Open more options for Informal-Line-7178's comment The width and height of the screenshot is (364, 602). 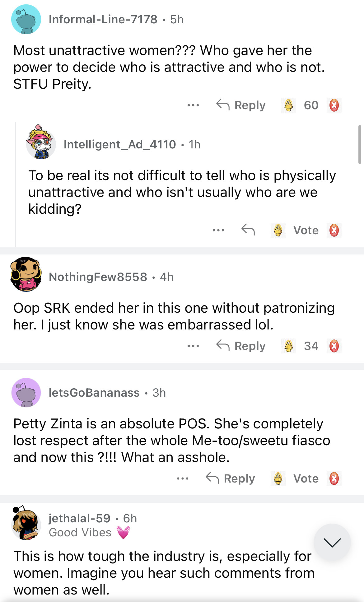[x=193, y=105]
